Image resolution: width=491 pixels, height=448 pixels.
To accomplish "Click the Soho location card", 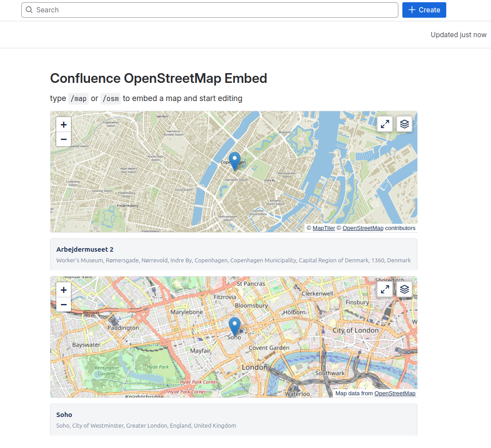I will (x=233, y=420).
